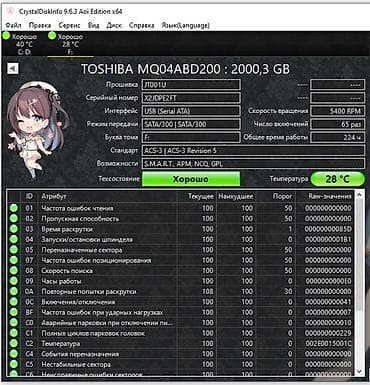
Task: Click raw value 002E0015001C
Action: point(329,343)
